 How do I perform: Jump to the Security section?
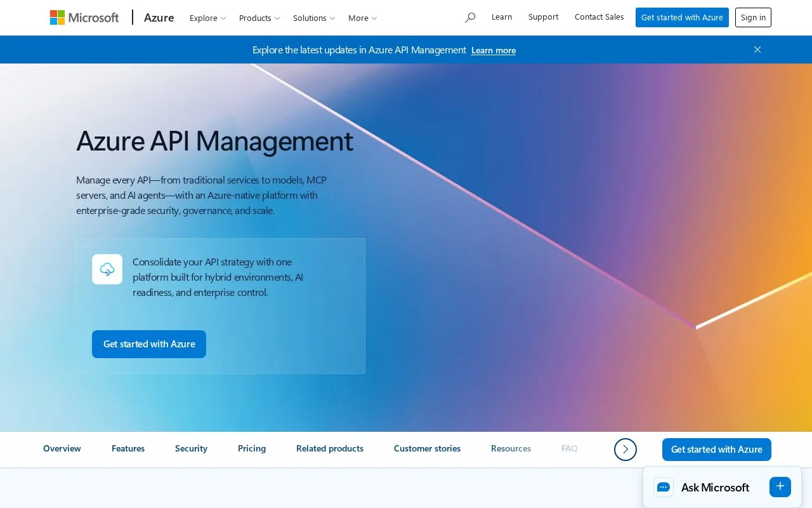(191, 448)
